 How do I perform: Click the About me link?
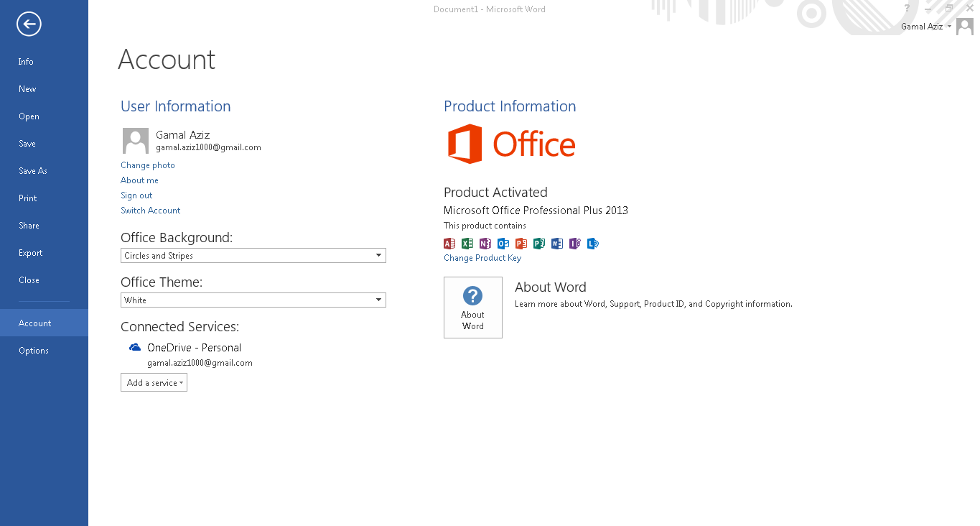[x=139, y=180]
